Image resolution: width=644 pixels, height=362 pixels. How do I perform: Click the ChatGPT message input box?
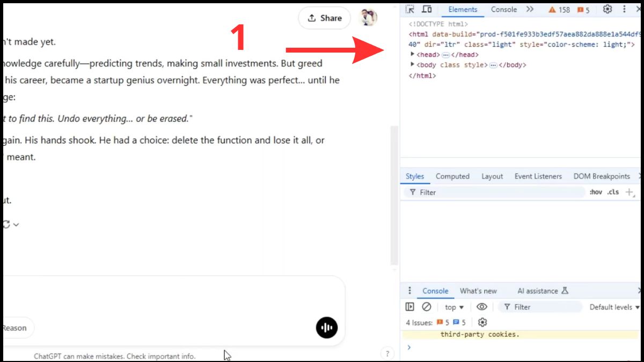[172, 296]
